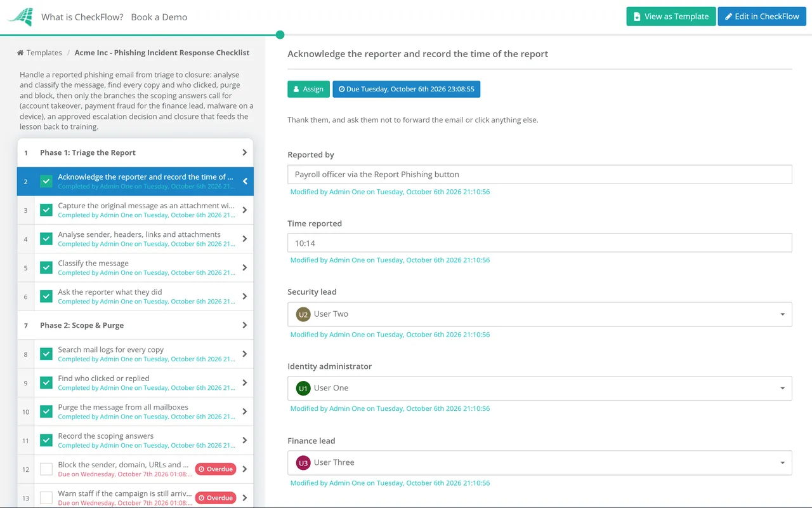Click the Edit in CheckFlow button
Image resolution: width=812 pixels, height=508 pixels.
tap(762, 17)
